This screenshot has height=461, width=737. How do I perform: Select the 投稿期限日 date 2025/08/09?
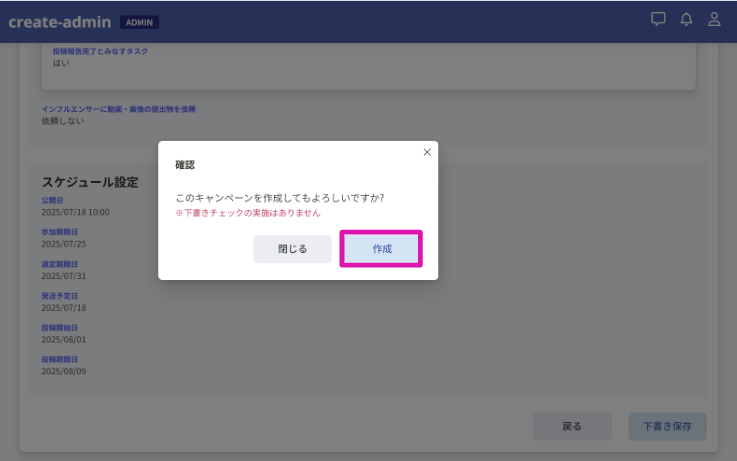[64, 370]
